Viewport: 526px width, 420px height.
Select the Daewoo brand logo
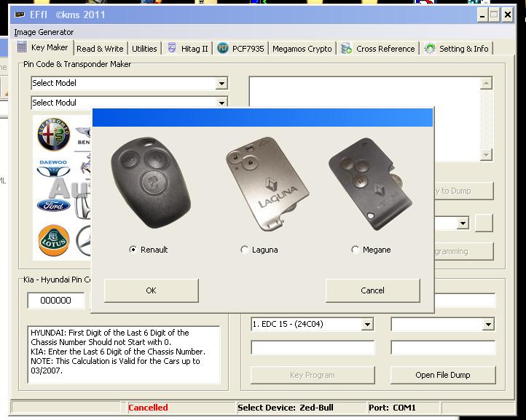pyautogui.click(x=54, y=168)
